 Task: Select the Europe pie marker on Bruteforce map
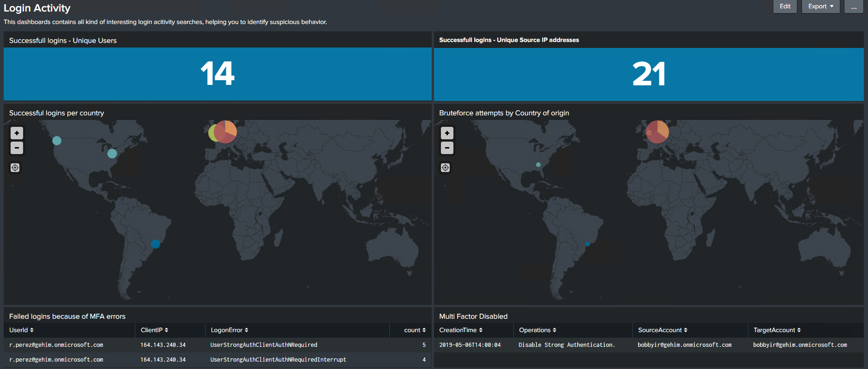pyautogui.click(x=657, y=132)
